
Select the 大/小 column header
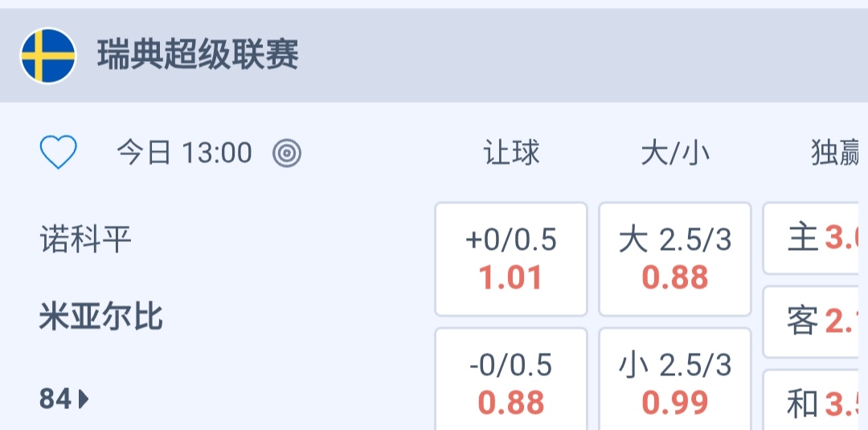[675, 153]
